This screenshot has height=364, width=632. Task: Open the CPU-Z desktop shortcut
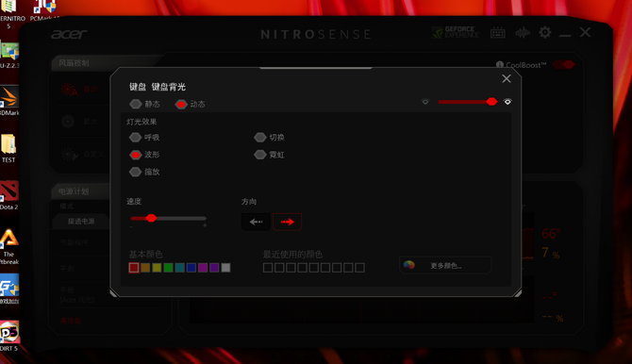click(x=8, y=55)
